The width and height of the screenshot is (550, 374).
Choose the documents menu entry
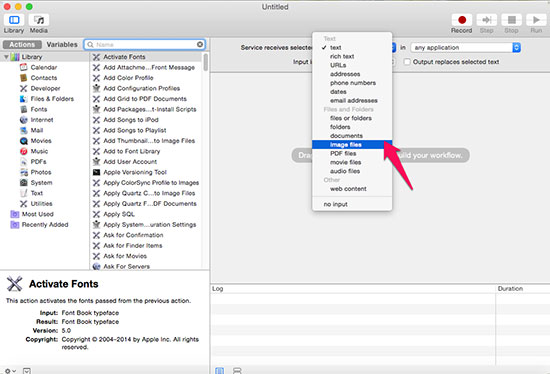pyautogui.click(x=352, y=135)
